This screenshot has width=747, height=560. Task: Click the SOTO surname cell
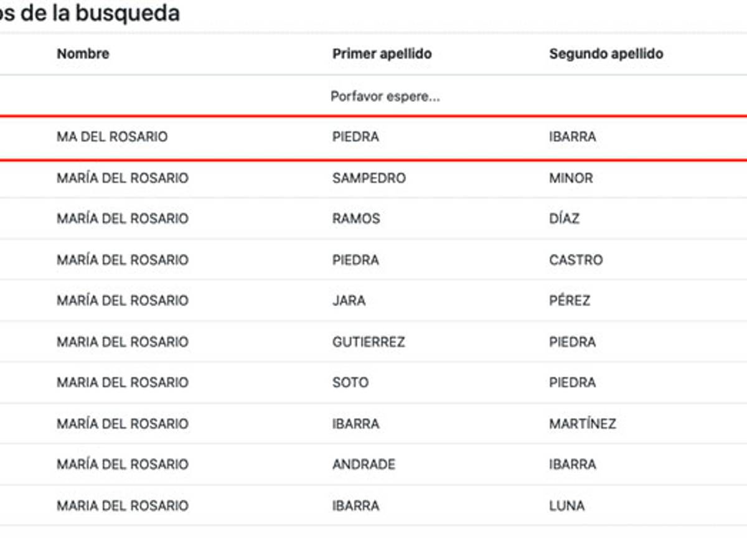[350, 383]
